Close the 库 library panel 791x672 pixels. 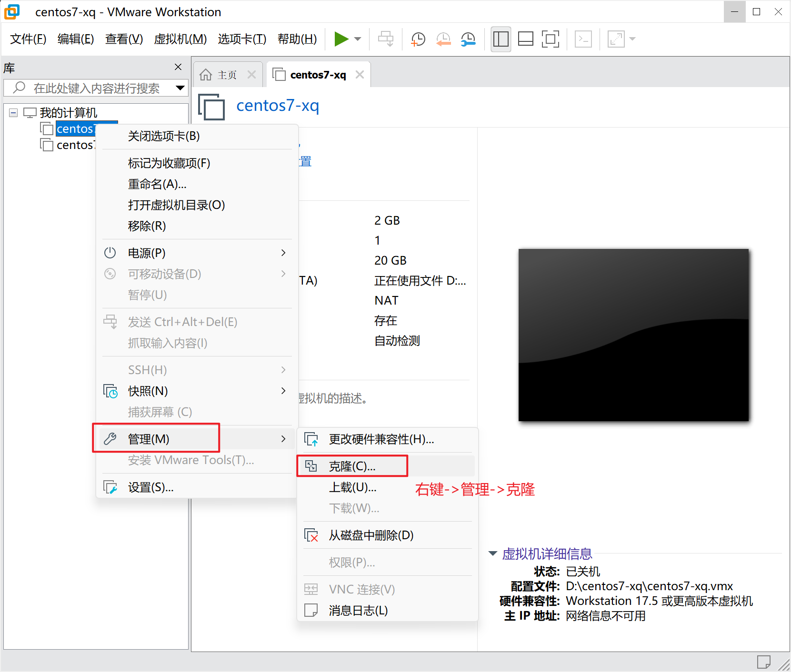point(178,67)
